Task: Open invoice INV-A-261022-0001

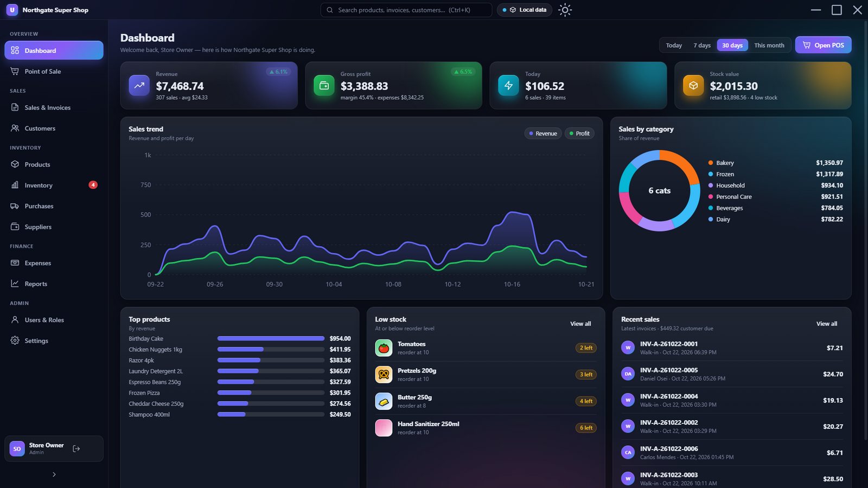Action: (732, 348)
